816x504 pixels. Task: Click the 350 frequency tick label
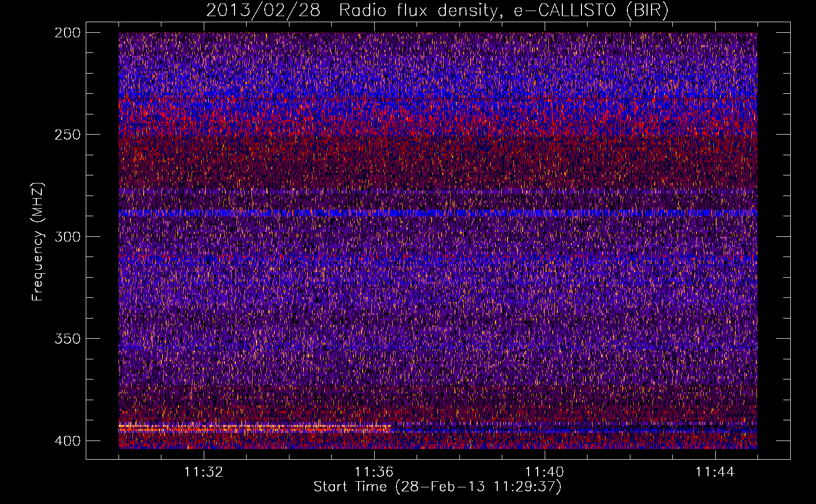(67, 339)
